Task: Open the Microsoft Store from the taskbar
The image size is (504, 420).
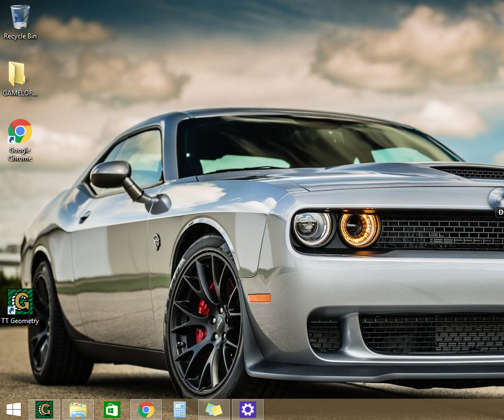Action: 112,409
